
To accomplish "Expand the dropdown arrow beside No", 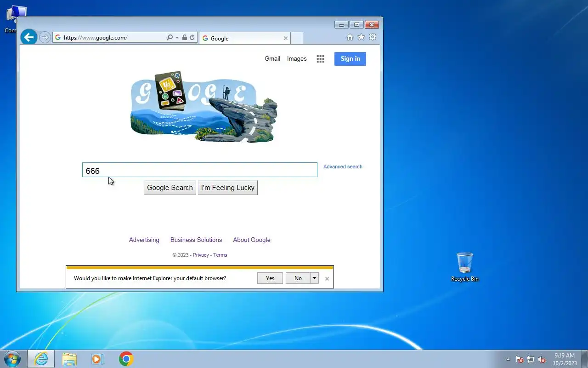I will (315, 278).
